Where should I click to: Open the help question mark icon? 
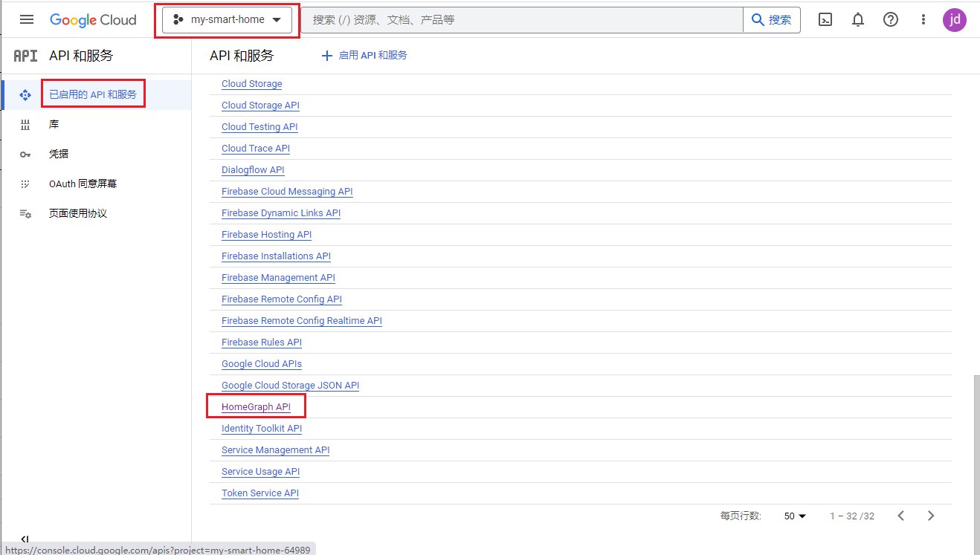[891, 20]
